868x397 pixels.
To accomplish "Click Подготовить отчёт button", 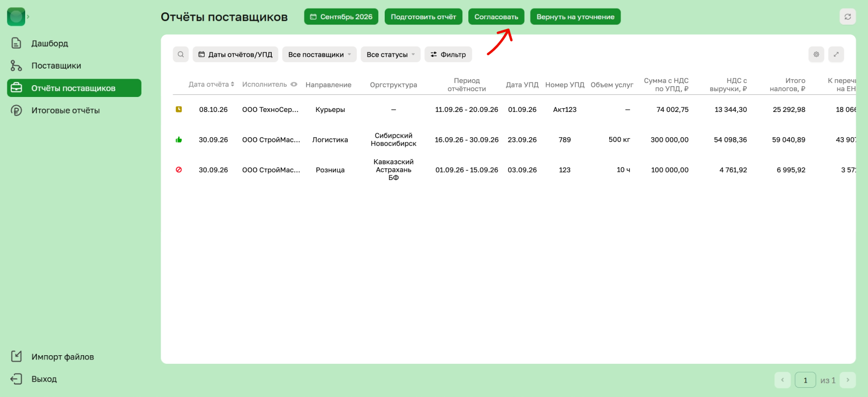I will pyautogui.click(x=423, y=17).
